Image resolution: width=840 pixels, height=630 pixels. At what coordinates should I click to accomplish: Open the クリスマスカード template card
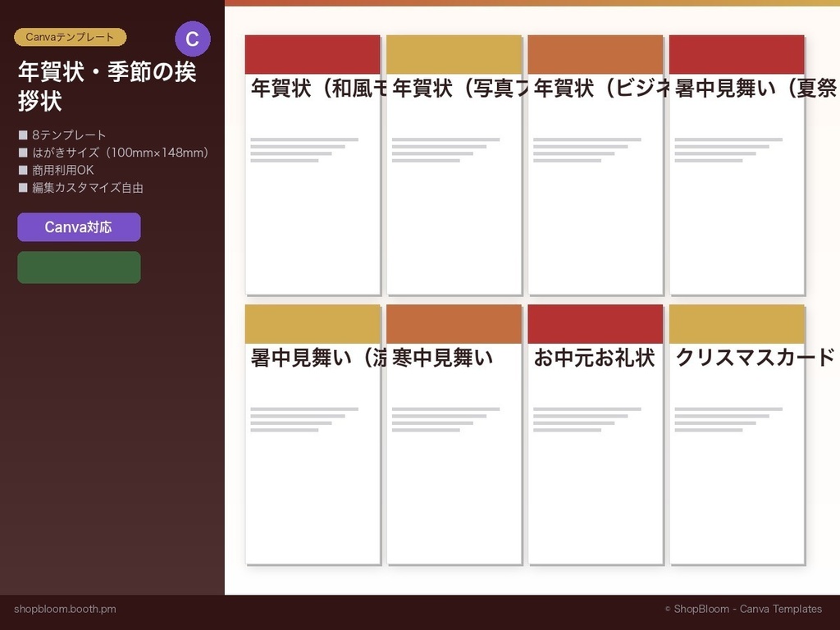pyautogui.click(x=737, y=439)
